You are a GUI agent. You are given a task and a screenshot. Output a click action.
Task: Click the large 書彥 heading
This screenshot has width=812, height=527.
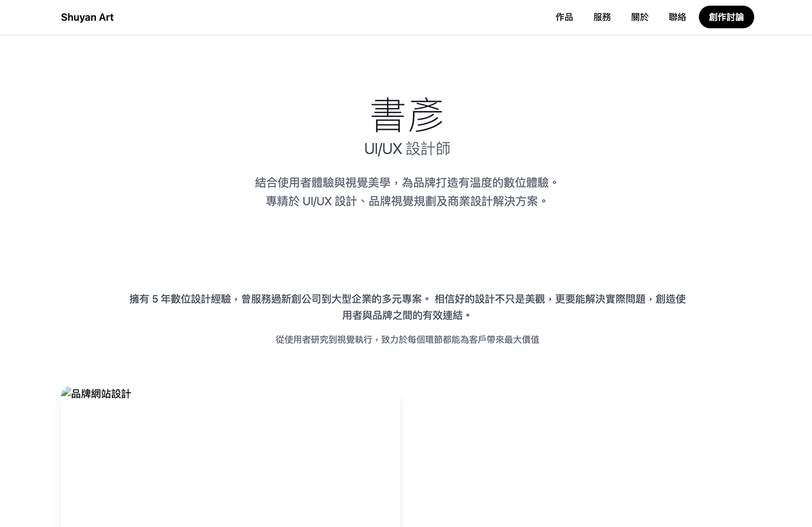click(x=407, y=115)
